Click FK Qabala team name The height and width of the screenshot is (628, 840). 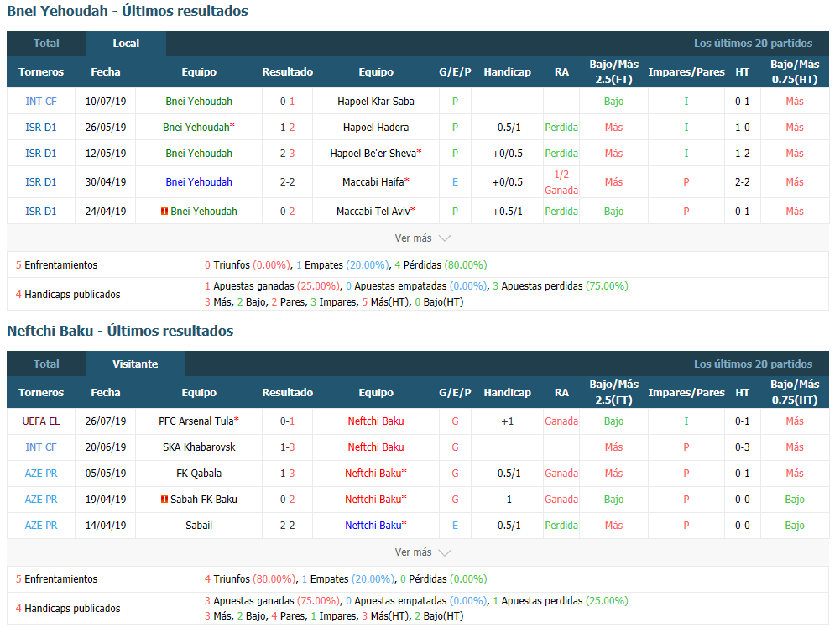pyautogui.click(x=199, y=474)
